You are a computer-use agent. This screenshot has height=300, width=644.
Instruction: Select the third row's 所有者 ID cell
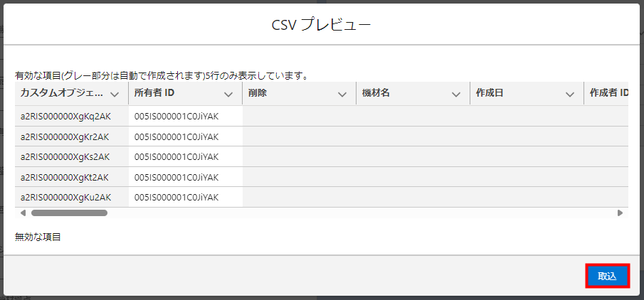pos(176,156)
